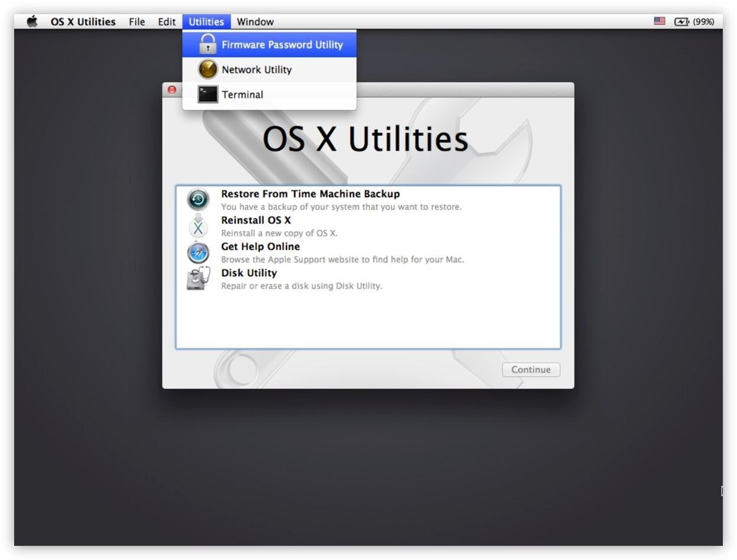
Task: Click the US flag input source icon
Action: pyautogui.click(x=660, y=21)
